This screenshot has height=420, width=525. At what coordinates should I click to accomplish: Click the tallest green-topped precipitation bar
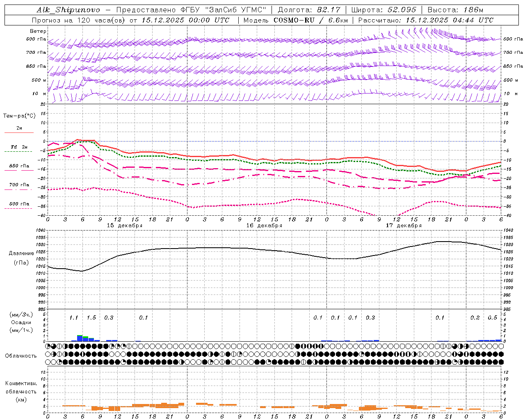[80, 338]
